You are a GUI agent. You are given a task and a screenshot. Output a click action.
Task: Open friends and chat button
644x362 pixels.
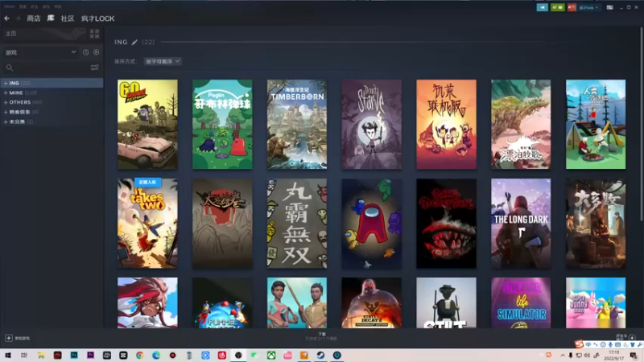tap(626, 337)
